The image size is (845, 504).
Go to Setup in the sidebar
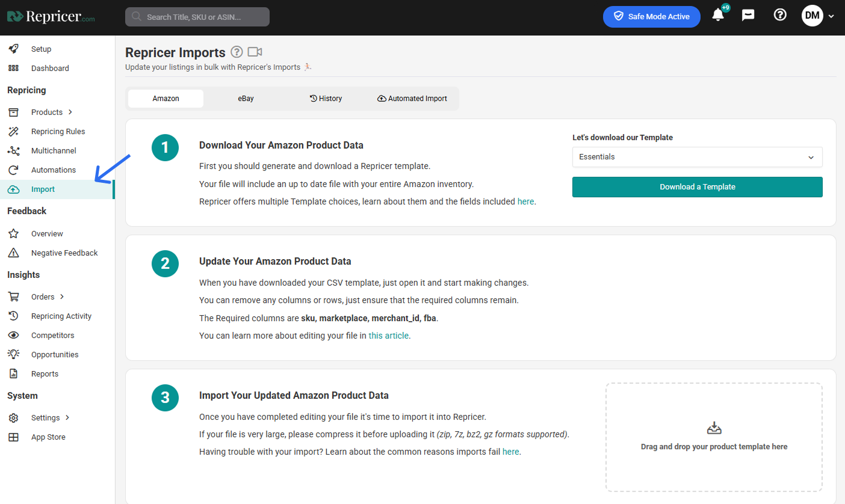[41, 49]
